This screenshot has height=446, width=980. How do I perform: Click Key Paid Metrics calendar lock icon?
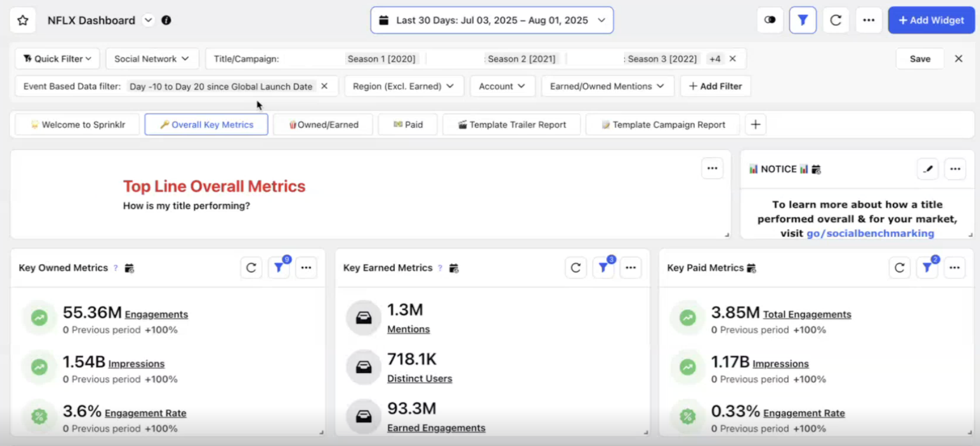tap(751, 268)
